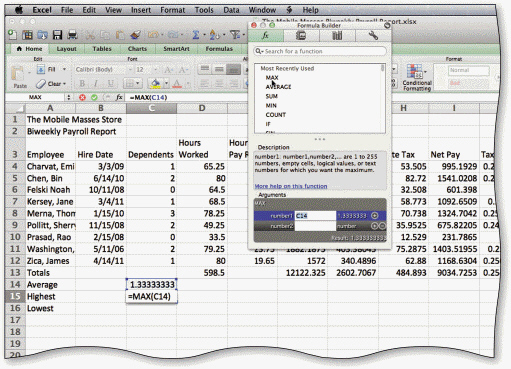Screen dimensions: 511x369
Task: Open Reference Tools books tab in toolbox
Action: click(337, 35)
